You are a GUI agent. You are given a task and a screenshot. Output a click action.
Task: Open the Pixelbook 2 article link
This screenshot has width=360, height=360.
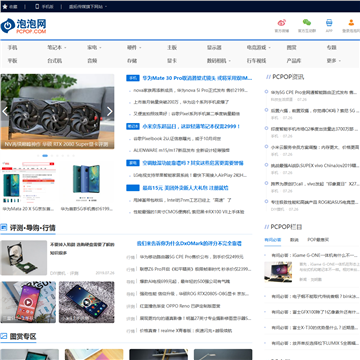[x=177, y=138]
